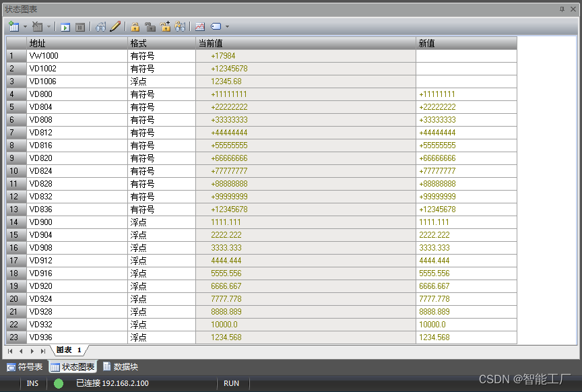Click address cell VD836
582x392 pixels.
pos(77,209)
